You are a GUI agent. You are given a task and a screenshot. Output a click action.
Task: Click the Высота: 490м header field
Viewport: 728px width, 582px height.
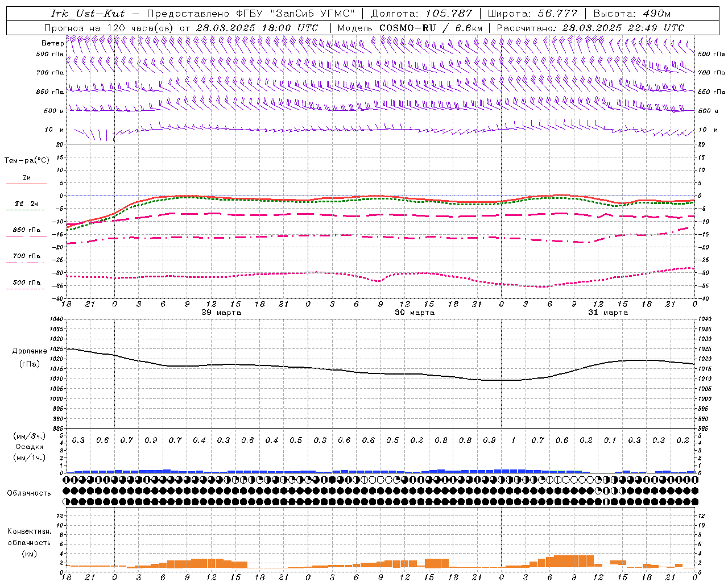632,14
